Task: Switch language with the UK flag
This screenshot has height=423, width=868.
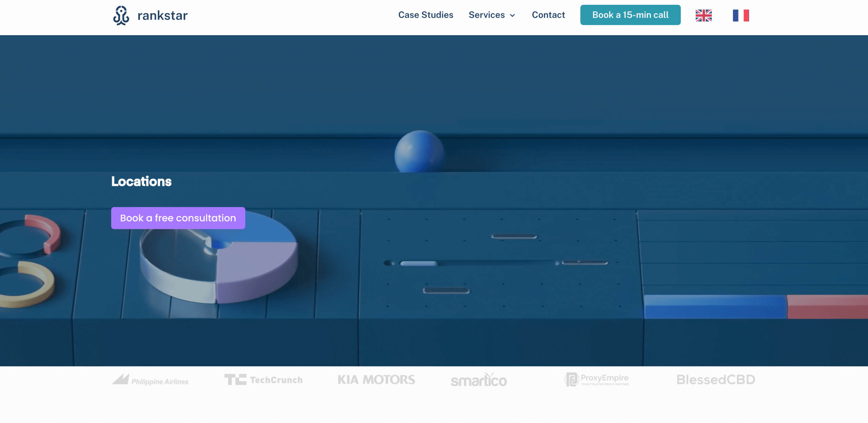Action: pyautogui.click(x=704, y=16)
